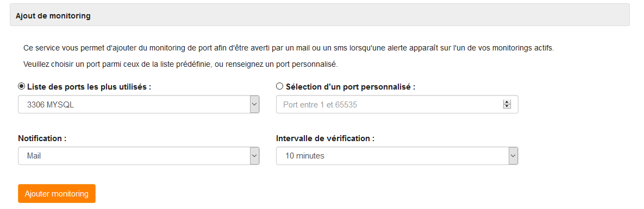
Task: Click the "Notification :" field label
Action: pyautogui.click(x=42, y=138)
